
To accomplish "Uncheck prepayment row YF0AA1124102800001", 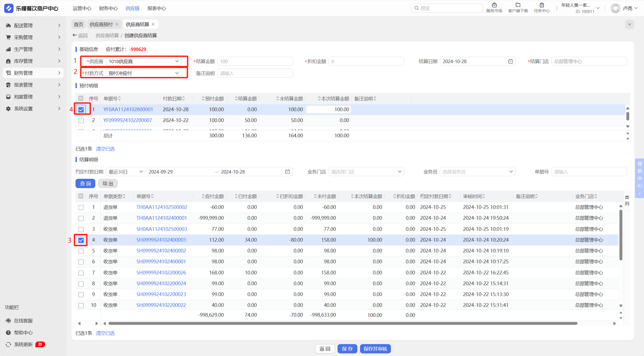I will [x=81, y=109].
